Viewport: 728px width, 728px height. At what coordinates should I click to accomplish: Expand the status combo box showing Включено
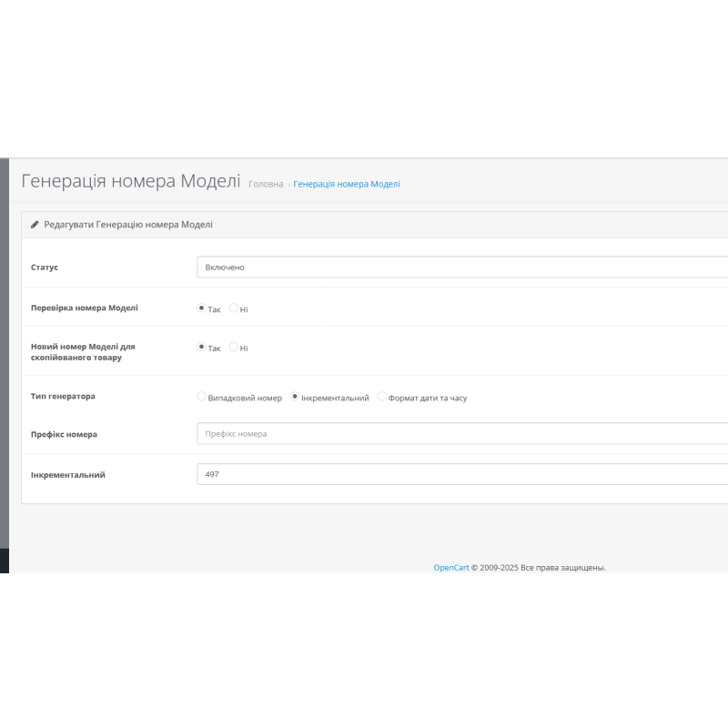(455, 267)
